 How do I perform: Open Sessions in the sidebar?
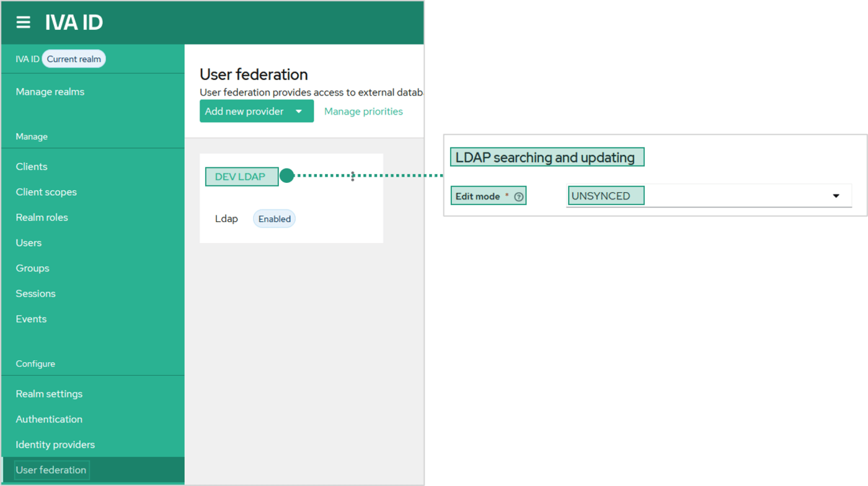[x=36, y=294]
